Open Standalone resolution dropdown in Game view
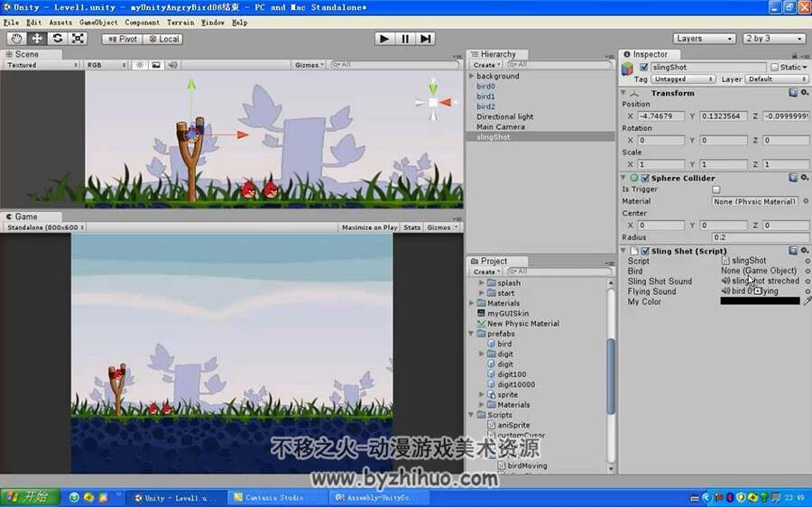Image resolution: width=812 pixels, height=507 pixels. [x=45, y=227]
